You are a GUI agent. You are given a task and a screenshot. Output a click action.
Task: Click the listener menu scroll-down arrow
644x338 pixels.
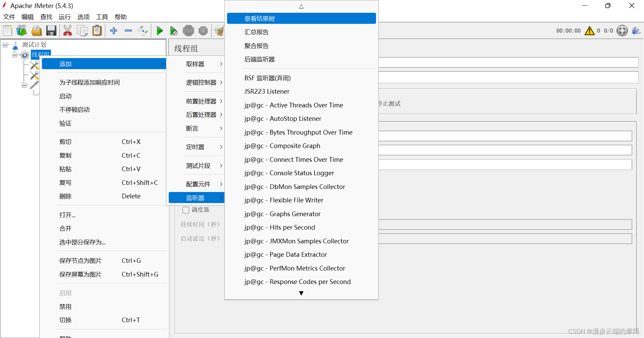[301, 293]
